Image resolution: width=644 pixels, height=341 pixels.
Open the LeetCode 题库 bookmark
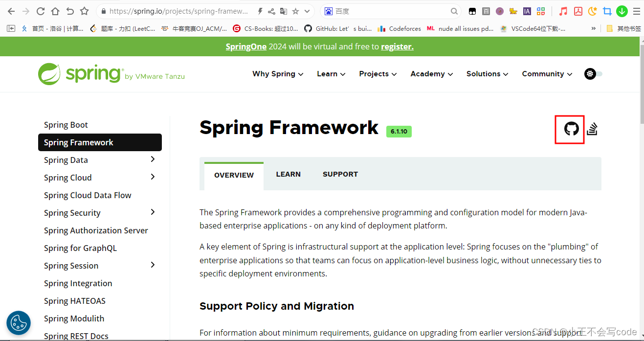(x=123, y=28)
